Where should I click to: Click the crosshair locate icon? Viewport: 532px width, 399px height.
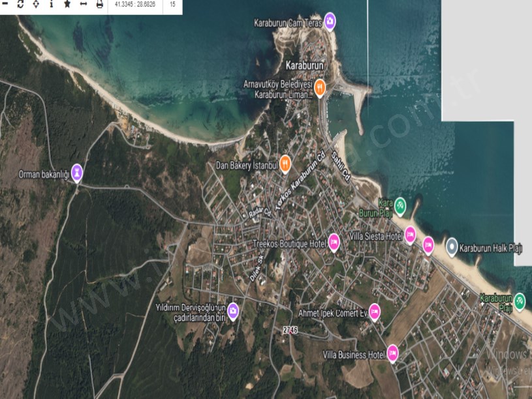pyautogui.click(x=35, y=5)
